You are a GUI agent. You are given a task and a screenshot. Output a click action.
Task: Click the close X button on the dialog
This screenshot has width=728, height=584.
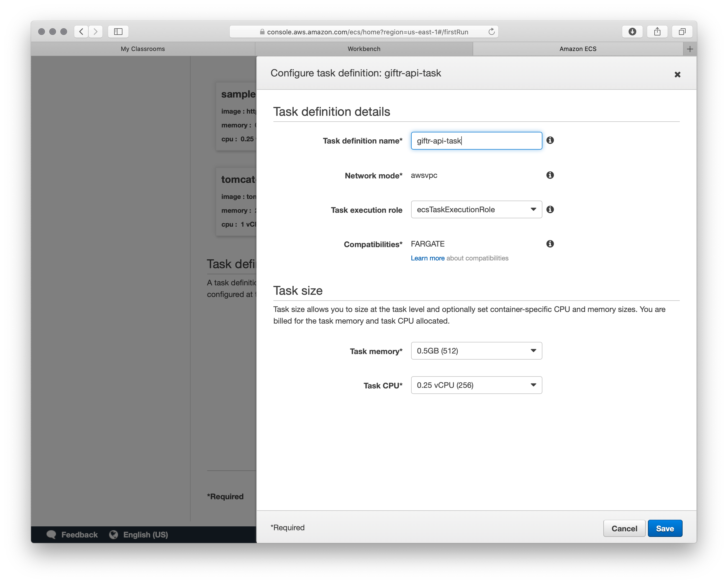click(677, 75)
